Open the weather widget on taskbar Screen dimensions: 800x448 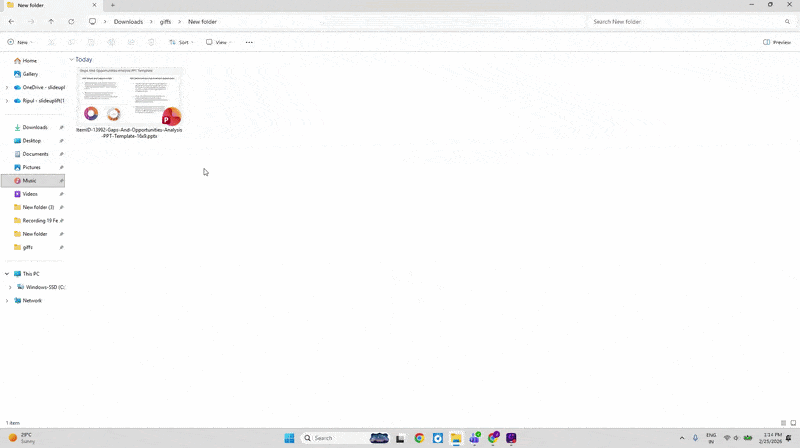point(22,438)
